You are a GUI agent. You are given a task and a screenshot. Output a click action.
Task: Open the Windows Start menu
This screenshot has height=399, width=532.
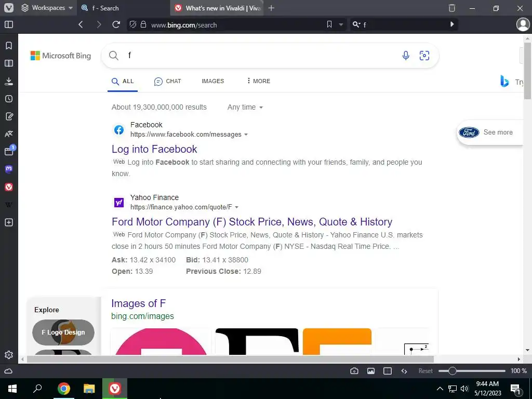click(12, 389)
